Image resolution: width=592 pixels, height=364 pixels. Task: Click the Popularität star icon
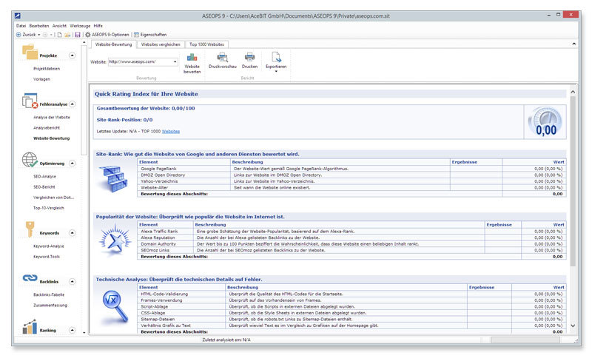click(115, 240)
